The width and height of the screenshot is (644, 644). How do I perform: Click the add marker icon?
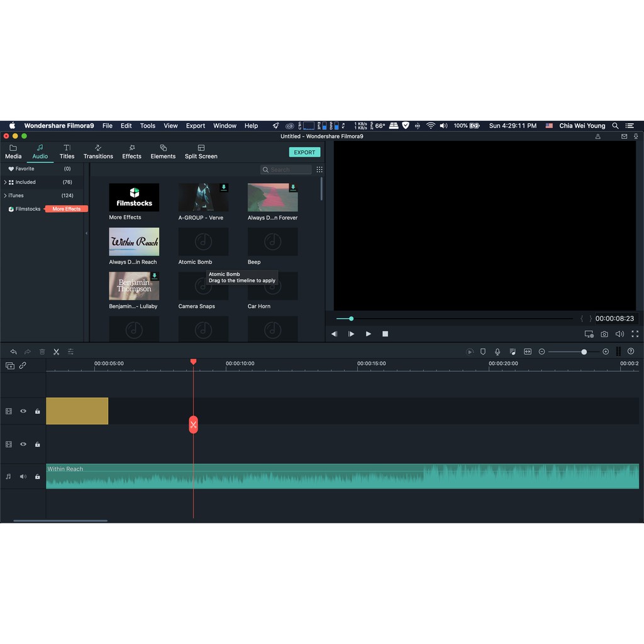point(483,352)
